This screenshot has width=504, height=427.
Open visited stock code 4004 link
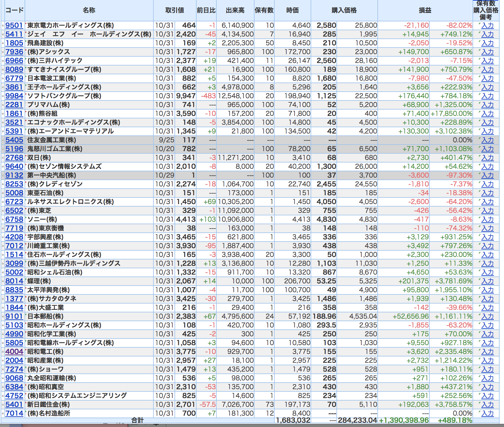coord(14,352)
